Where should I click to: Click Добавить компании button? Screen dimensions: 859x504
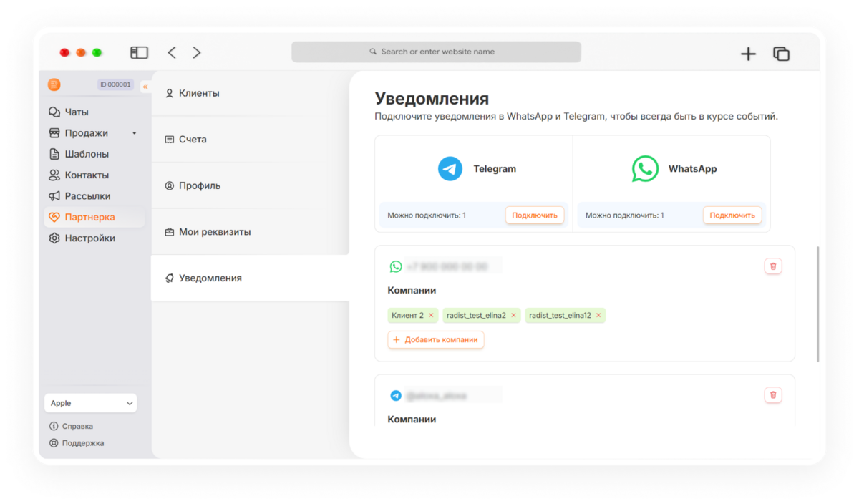[x=436, y=340]
